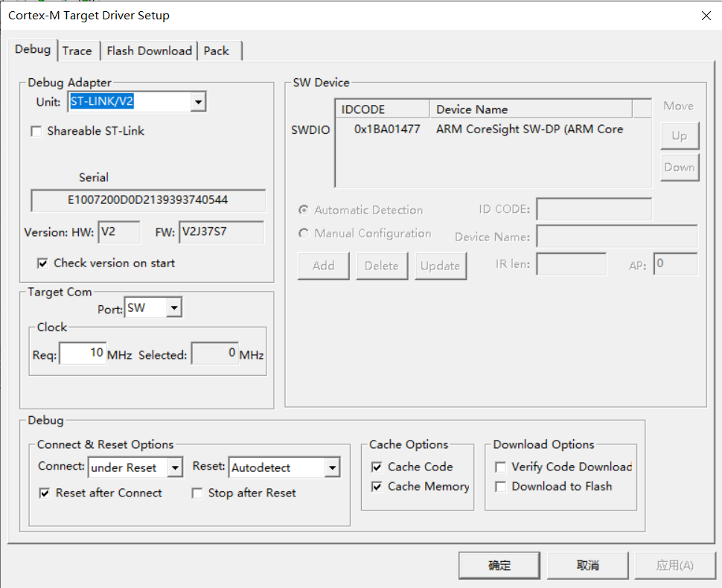This screenshot has width=722, height=588.
Task: Open the Flash Download tab
Action: click(x=149, y=51)
